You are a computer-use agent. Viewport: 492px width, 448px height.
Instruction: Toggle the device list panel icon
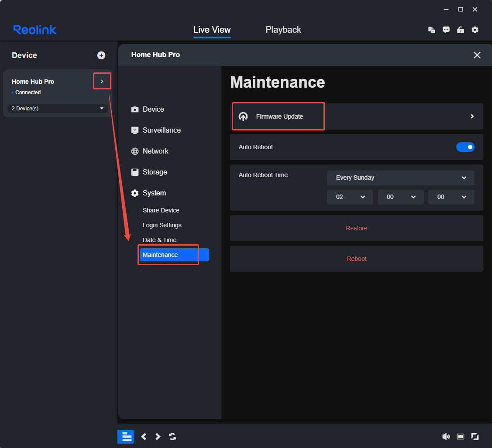126,436
